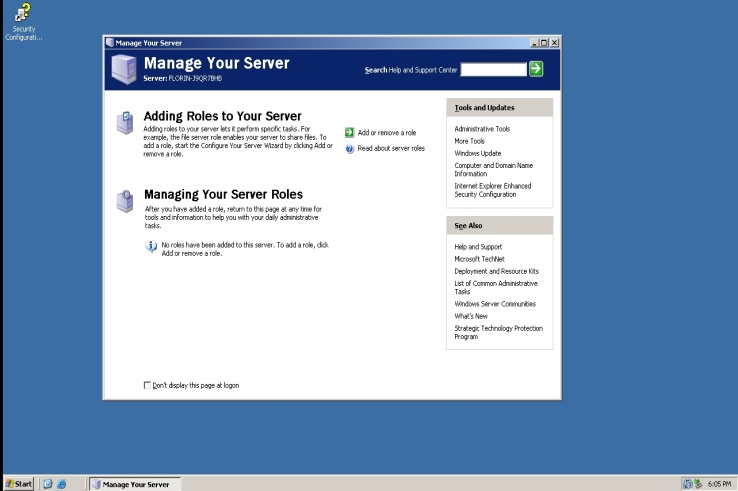Open List of Common Administrative Tasks link
738x491 pixels.
[x=496, y=288]
